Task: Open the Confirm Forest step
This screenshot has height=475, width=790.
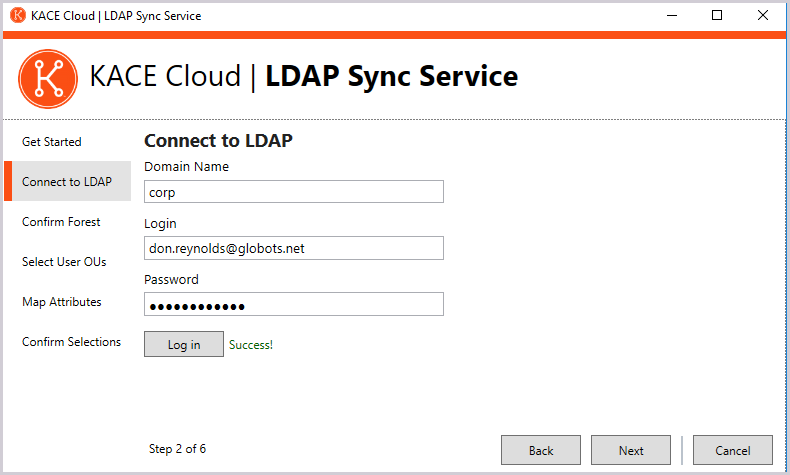Action: click(x=61, y=222)
